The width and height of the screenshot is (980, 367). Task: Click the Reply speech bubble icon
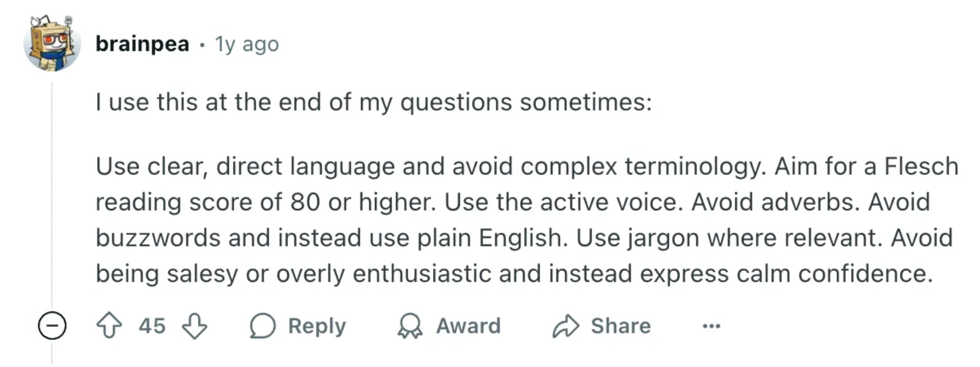[x=262, y=326]
